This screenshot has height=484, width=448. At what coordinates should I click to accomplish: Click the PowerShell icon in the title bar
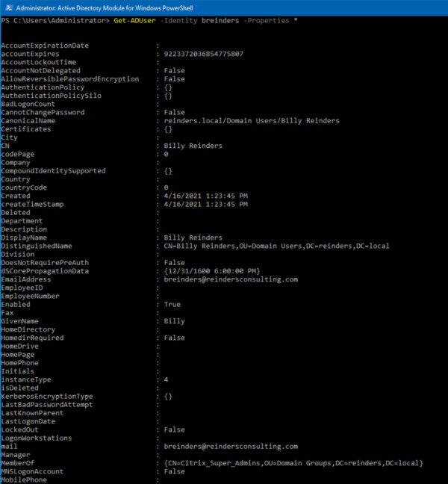9,7
